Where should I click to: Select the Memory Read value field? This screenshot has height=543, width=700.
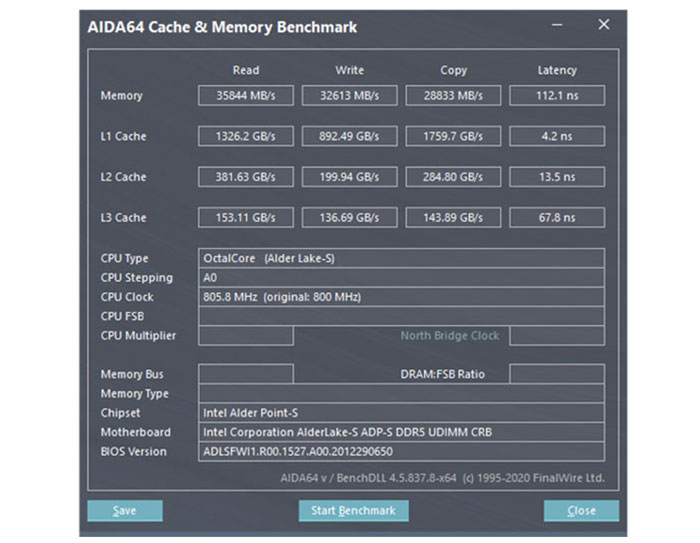[x=245, y=96]
